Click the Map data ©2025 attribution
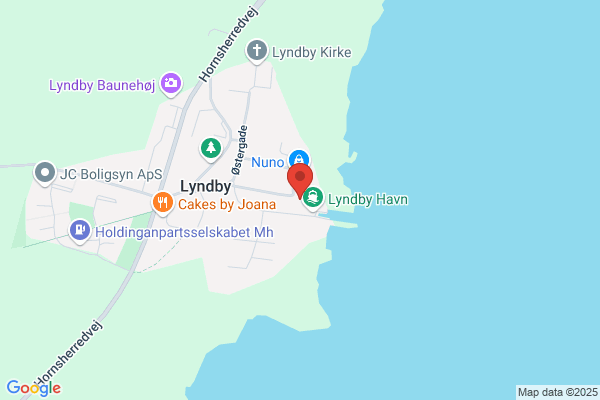This screenshot has width=600, height=400. pyautogui.click(x=558, y=392)
